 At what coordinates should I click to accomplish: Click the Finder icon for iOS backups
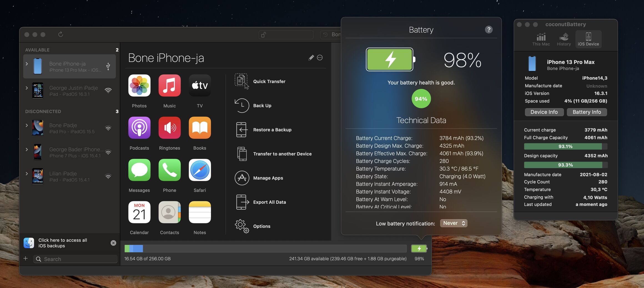click(x=29, y=243)
